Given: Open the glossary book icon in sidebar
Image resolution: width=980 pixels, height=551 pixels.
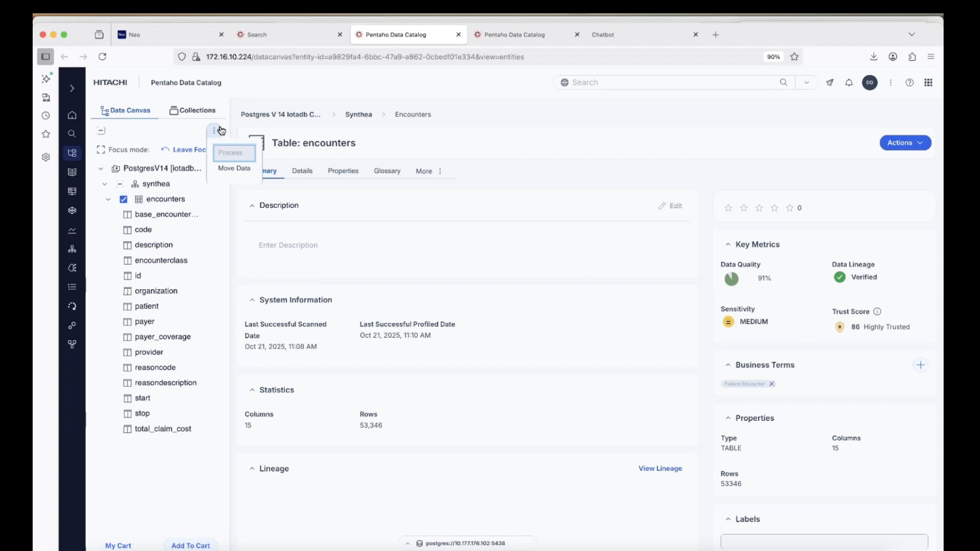Looking at the screenshot, I should click(72, 172).
